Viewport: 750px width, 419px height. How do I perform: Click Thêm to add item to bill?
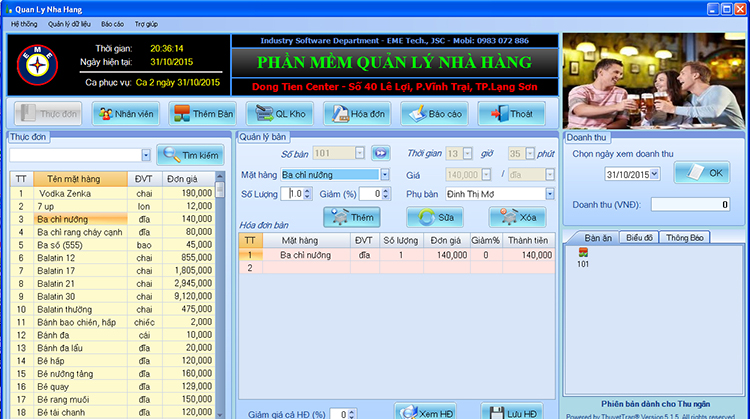click(x=351, y=216)
